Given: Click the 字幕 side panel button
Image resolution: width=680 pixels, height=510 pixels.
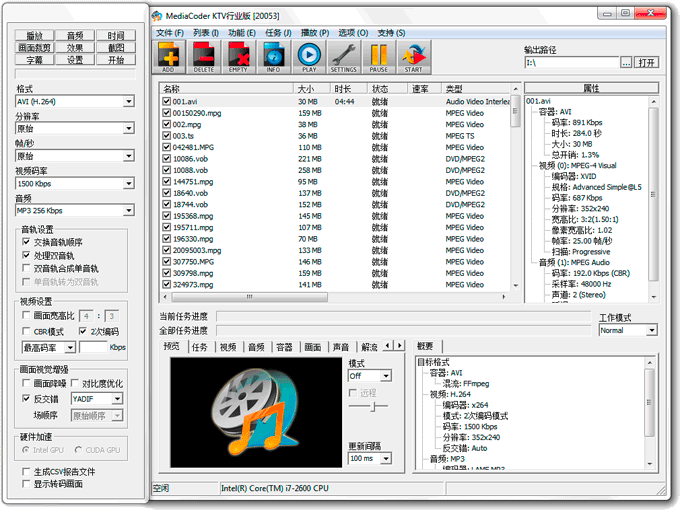Looking at the screenshot, I should click(x=34, y=60).
